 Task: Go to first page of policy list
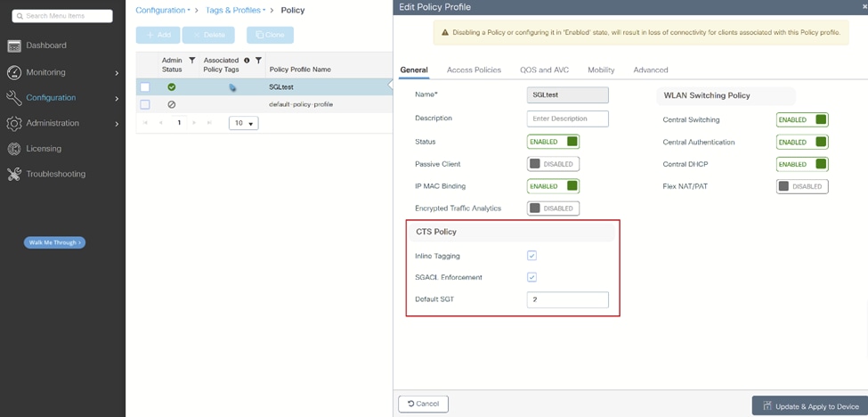145,123
